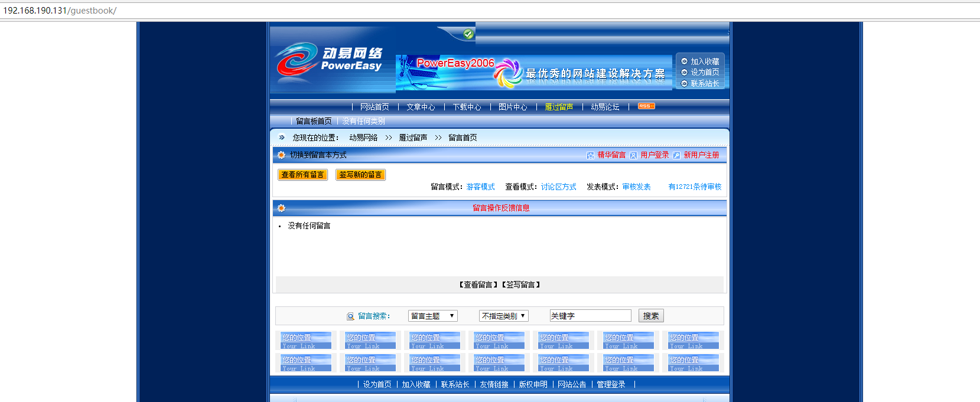
Task: Click the green checkmark icon in header
Action: (x=468, y=34)
